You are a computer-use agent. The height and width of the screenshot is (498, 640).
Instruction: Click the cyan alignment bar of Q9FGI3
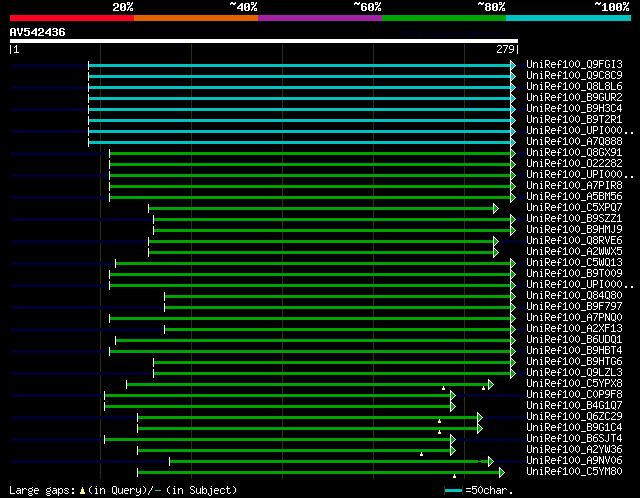(x=300, y=65)
